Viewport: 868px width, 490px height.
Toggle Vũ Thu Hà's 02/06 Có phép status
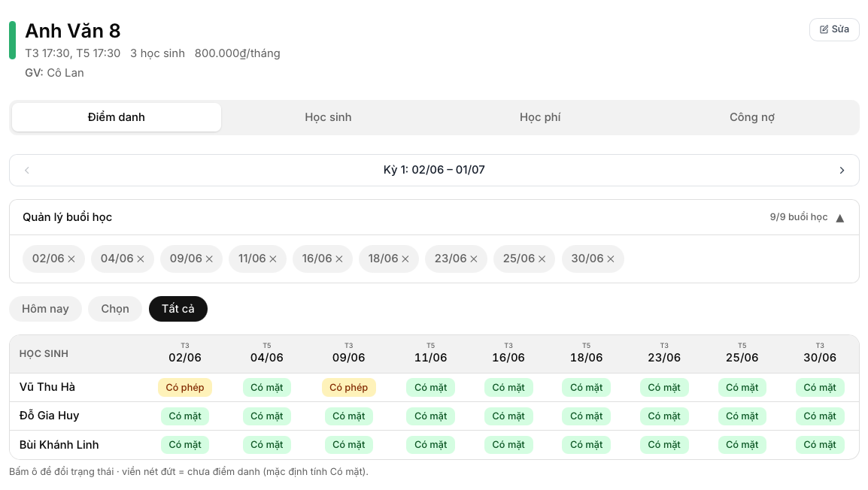pyautogui.click(x=185, y=388)
